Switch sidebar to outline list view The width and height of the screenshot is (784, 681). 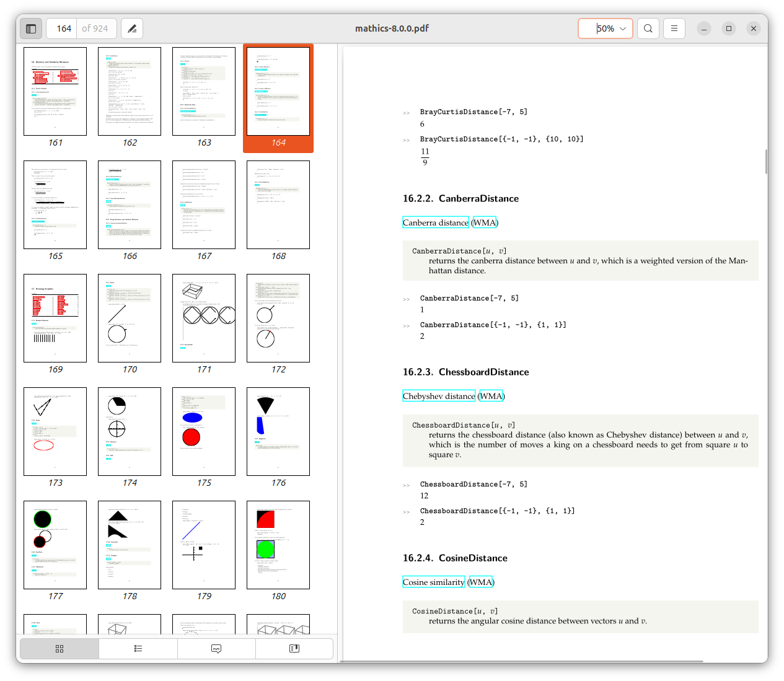click(138, 649)
